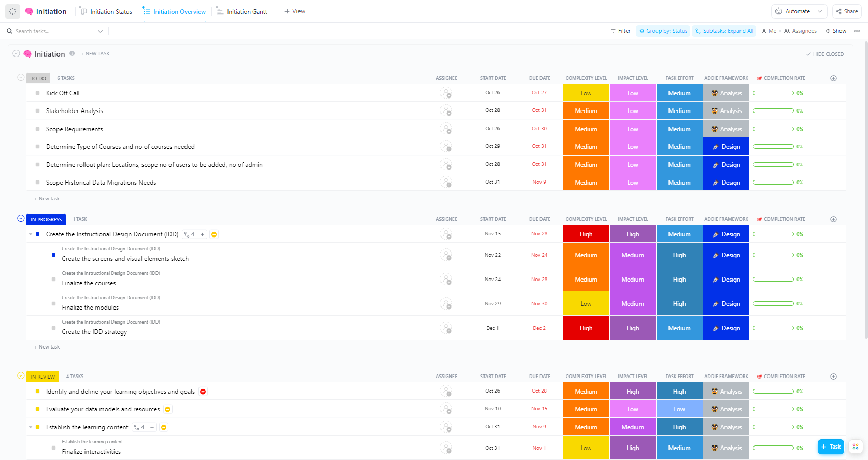The width and height of the screenshot is (868, 460).
Task: Click Kick Off Call completion rate bar
Action: 773,93
